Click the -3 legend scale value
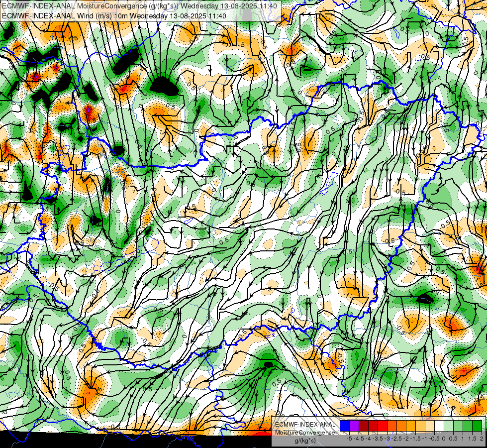Viewport: 487px width, 448px height. (x=388, y=439)
